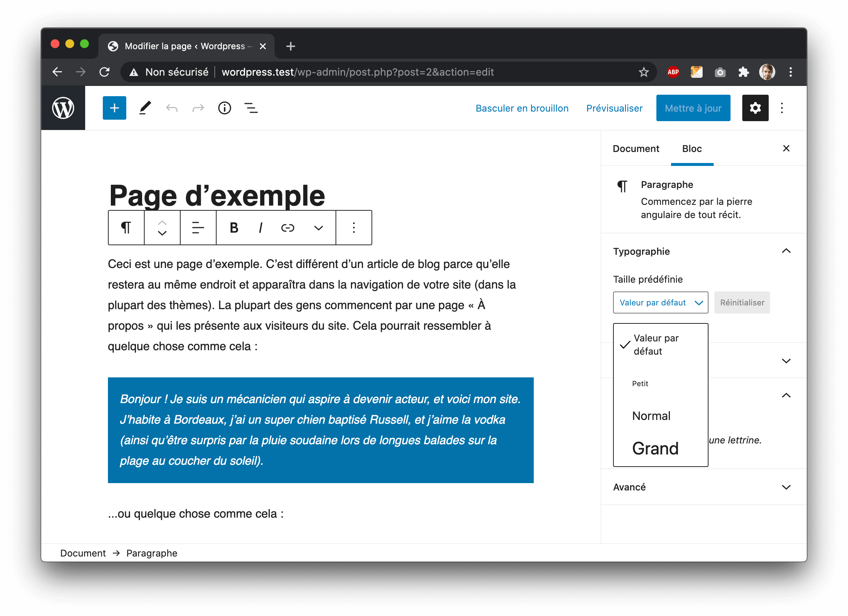Change the paragraph block type
This screenshot has height=616, width=848.
126,227
